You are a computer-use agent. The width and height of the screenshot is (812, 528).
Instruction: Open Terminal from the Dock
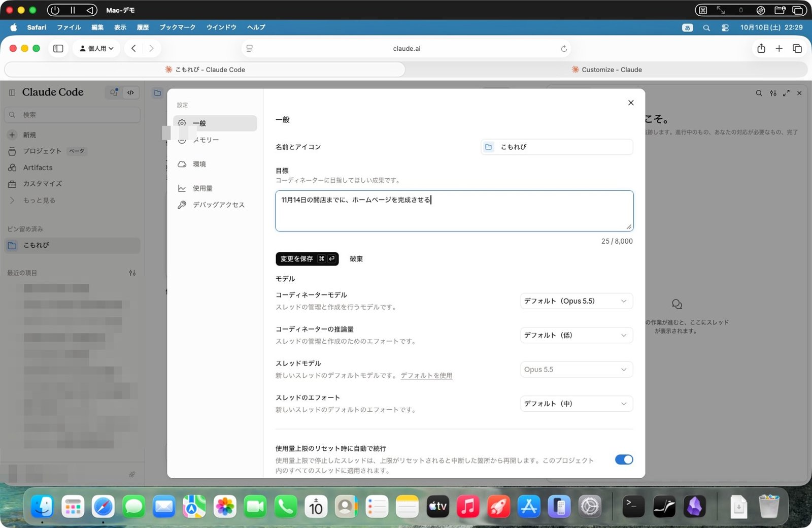(633, 507)
